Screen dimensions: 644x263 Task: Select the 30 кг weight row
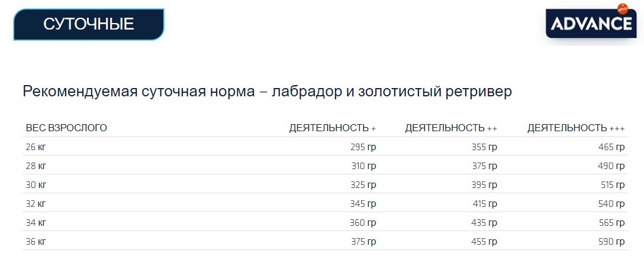(x=36, y=185)
